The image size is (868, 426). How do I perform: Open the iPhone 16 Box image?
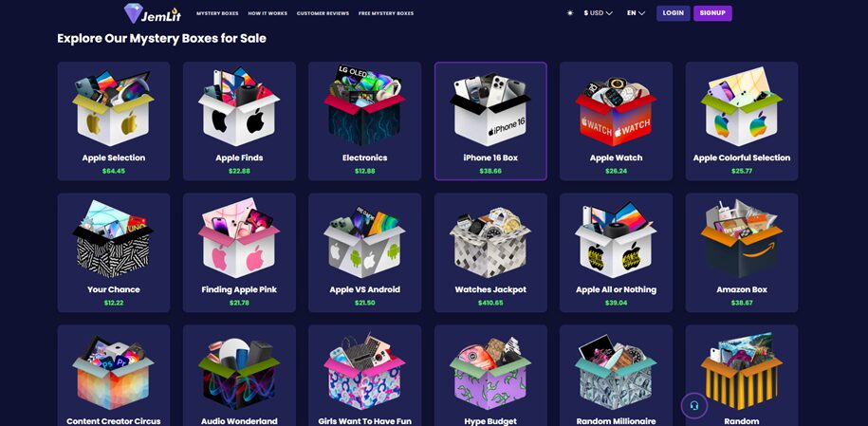point(490,109)
